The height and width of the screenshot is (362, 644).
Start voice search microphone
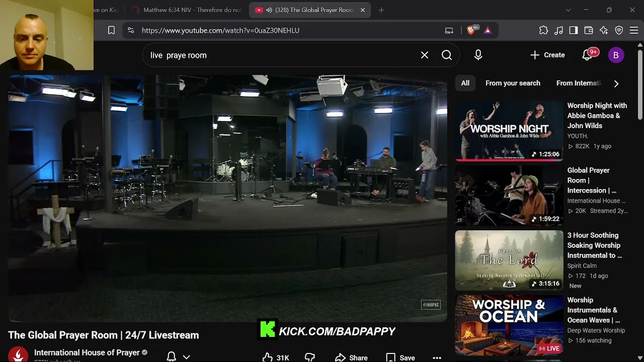pos(478,55)
